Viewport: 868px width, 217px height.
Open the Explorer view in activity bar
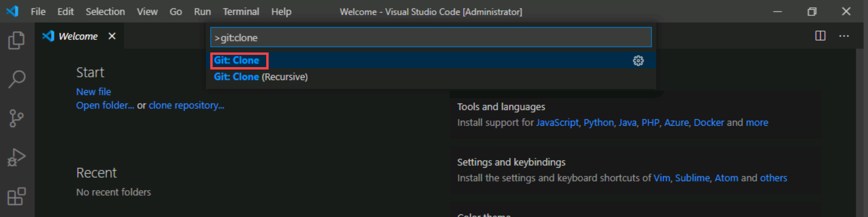(16, 40)
